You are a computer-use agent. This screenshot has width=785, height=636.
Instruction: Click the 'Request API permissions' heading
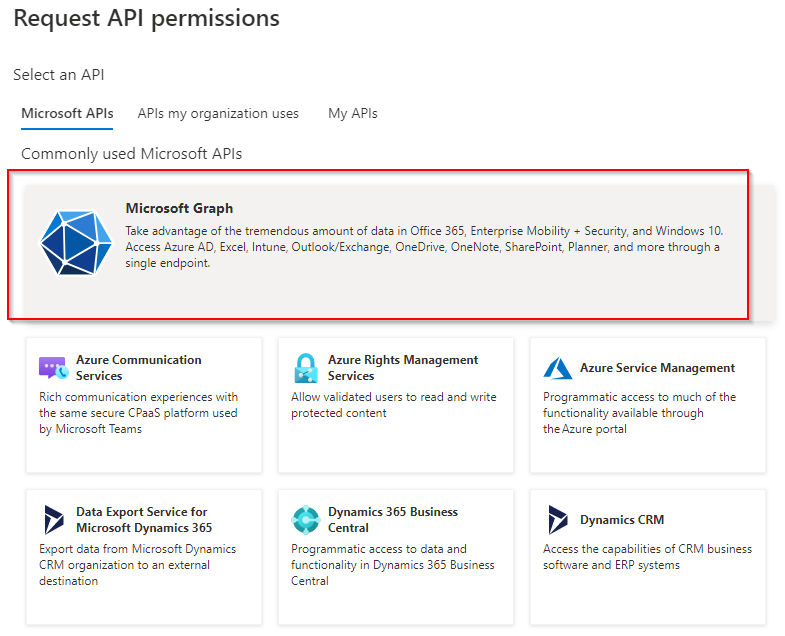[x=147, y=19]
